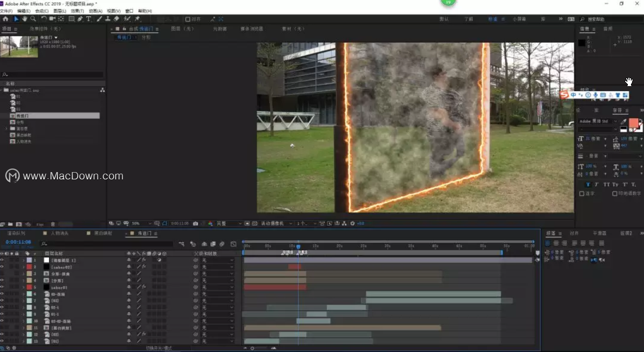This screenshot has height=352, width=644.
Task: Click the salmon fill color swatch
Action: pyautogui.click(x=633, y=123)
